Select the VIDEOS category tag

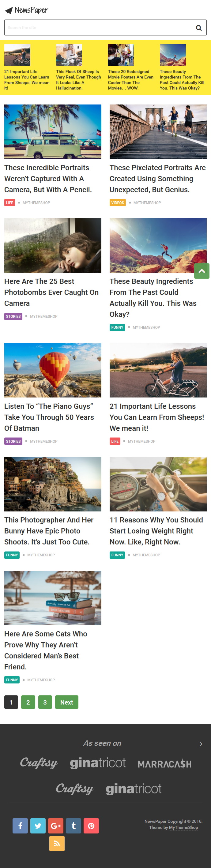[x=118, y=203]
